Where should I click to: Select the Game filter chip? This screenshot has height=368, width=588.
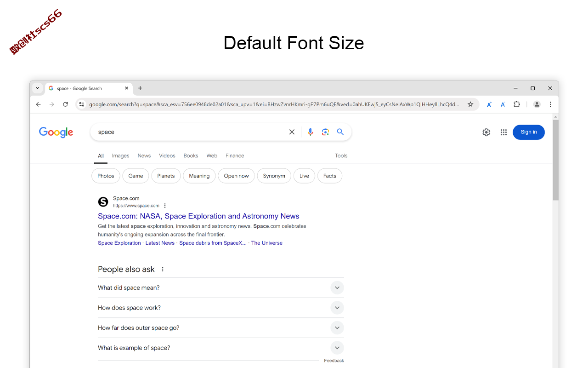coord(136,176)
